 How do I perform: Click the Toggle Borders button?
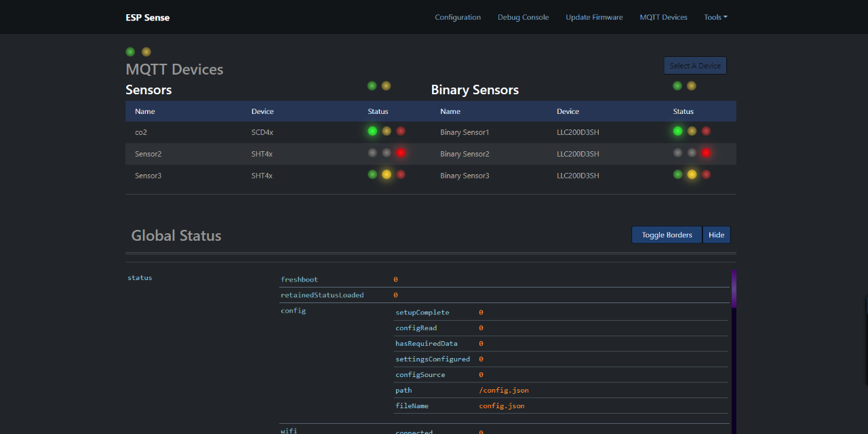pos(667,234)
